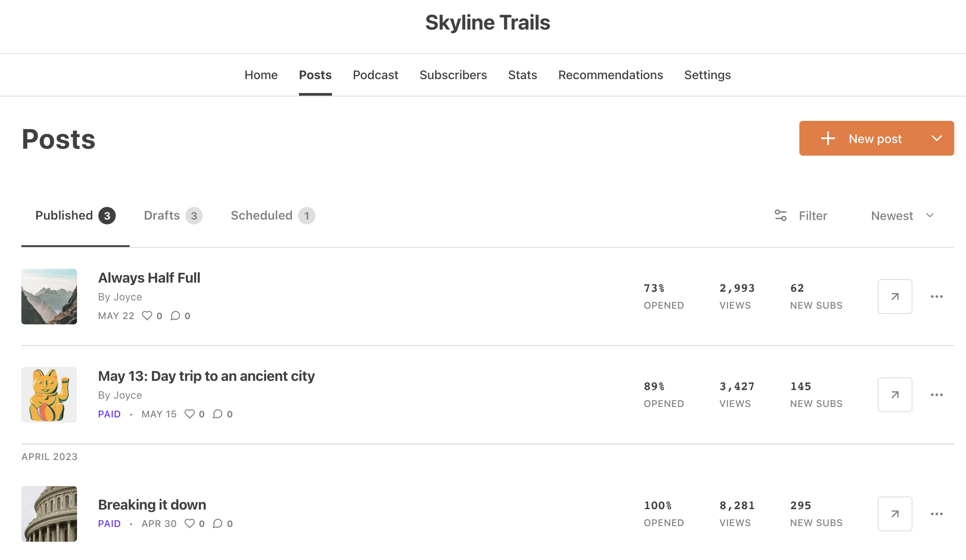Open external link for 'Breaking it down'
Screen dimensions: 966x560
pos(895,514)
